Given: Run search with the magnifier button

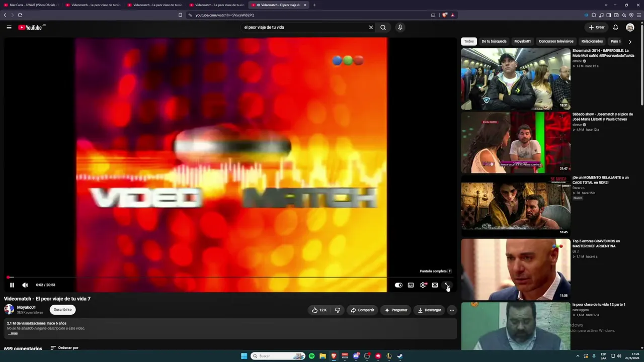Looking at the screenshot, I should 383,28.
